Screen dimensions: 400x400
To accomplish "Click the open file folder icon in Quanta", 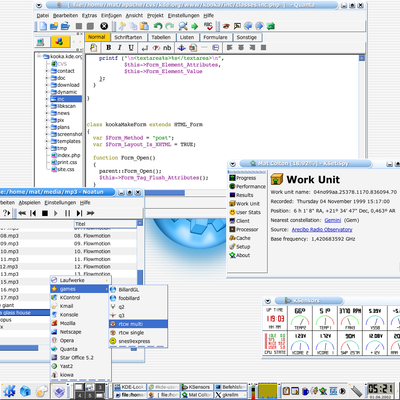I will coord(65,26).
